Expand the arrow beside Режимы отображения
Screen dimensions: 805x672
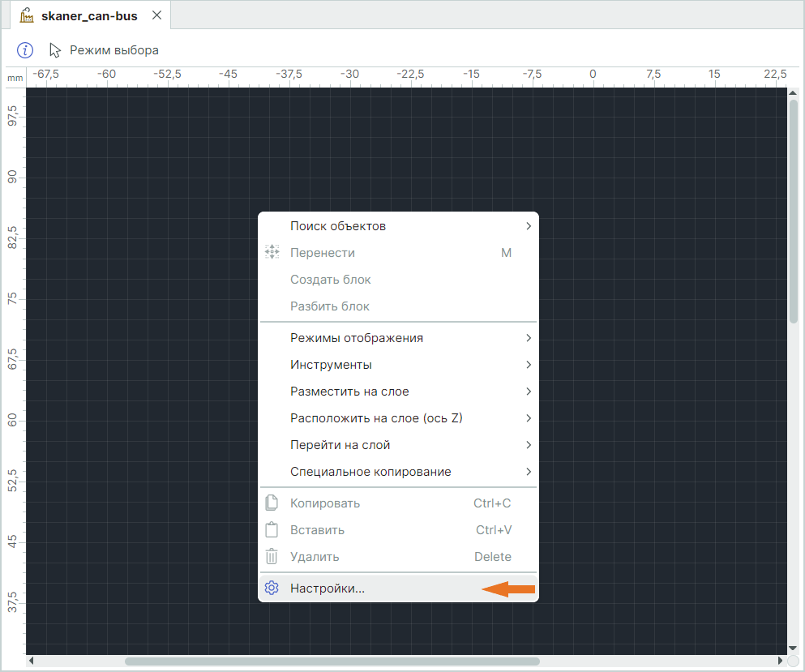point(529,338)
